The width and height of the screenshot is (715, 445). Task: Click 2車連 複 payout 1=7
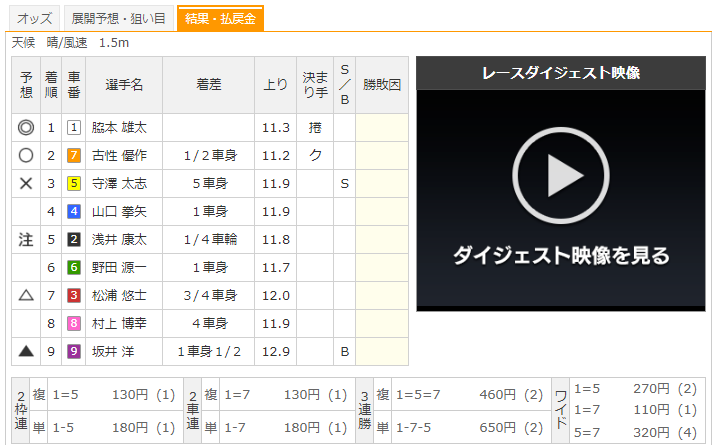click(x=287, y=394)
